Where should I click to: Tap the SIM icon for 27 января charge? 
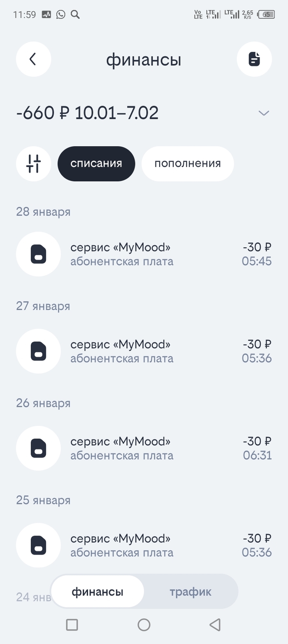[x=38, y=351]
